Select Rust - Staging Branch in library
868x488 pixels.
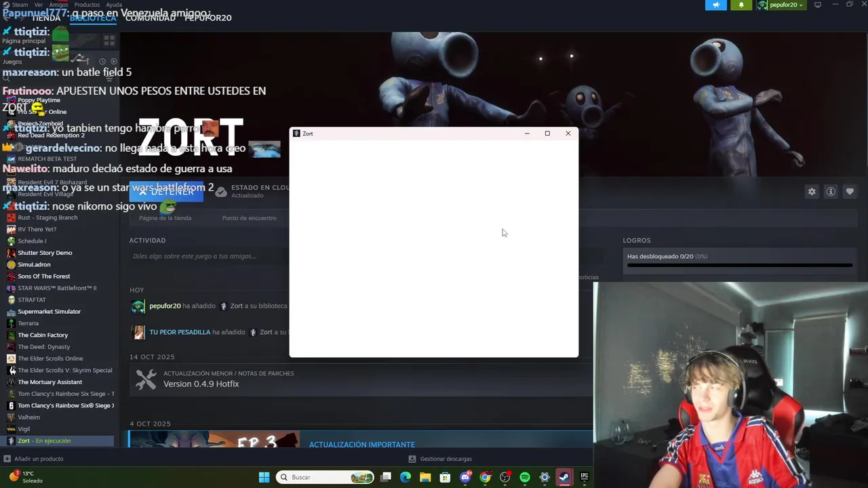[x=47, y=218]
